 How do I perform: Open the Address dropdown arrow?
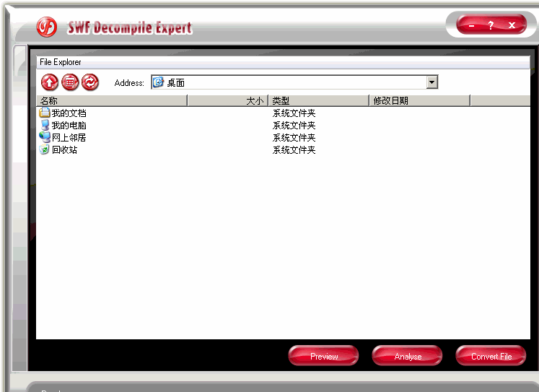pos(431,82)
